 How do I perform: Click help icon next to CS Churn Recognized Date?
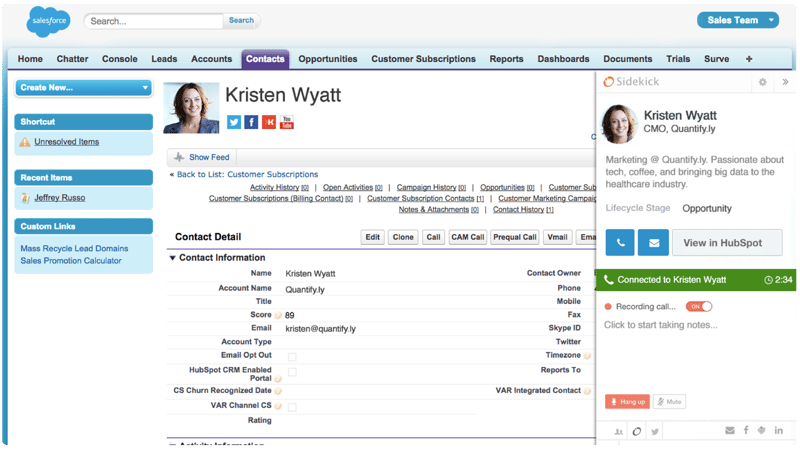point(278,391)
